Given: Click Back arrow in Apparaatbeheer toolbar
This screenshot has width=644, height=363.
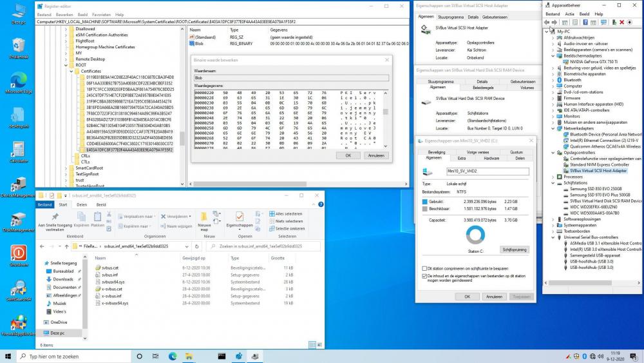Looking at the screenshot, I should click(x=547, y=22).
